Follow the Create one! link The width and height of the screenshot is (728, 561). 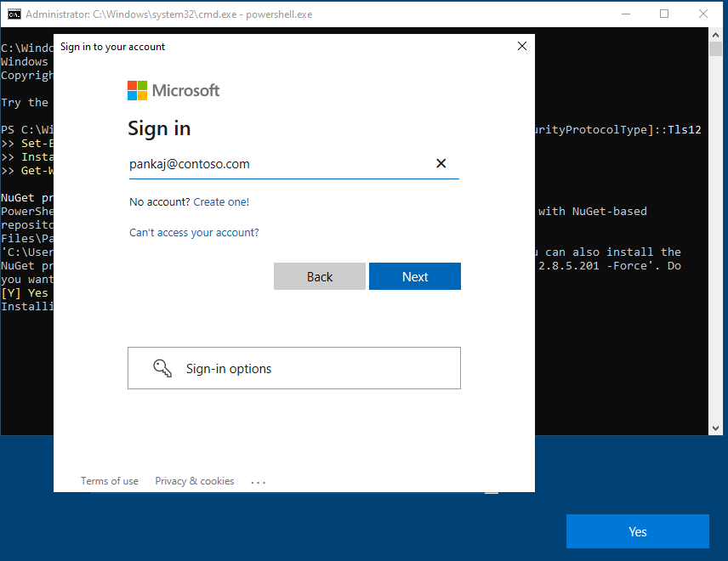click(x=221, y=202)
